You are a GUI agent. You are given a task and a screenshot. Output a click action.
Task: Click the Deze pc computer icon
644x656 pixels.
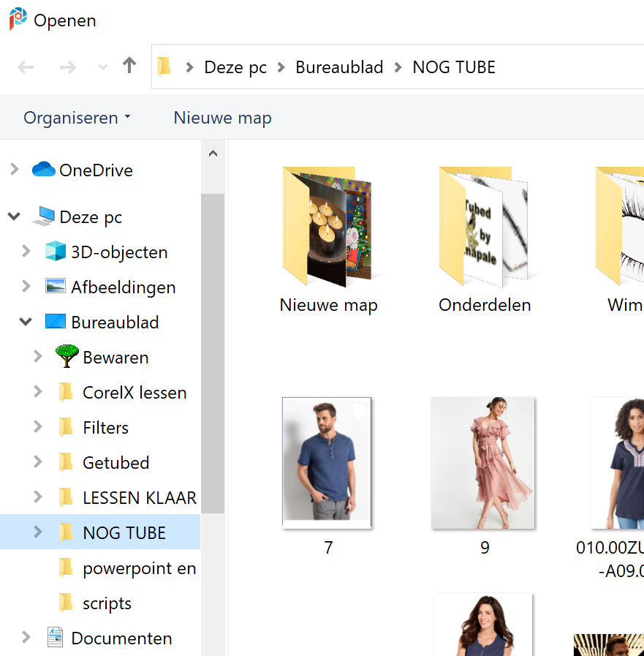point(43,216)
